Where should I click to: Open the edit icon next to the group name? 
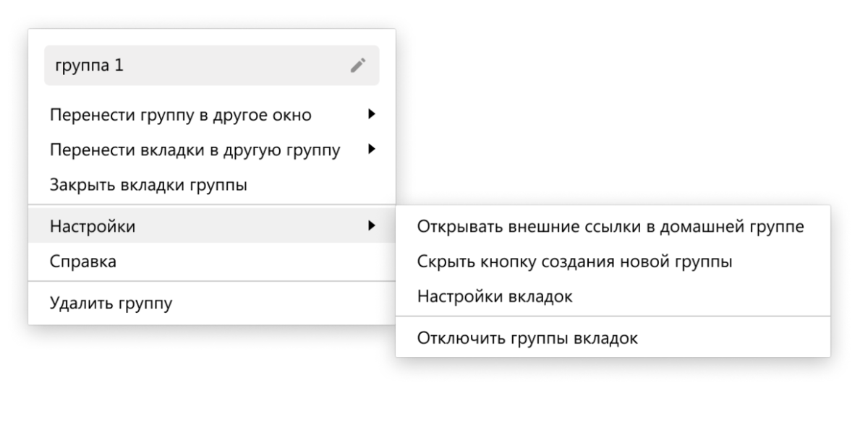358,64
